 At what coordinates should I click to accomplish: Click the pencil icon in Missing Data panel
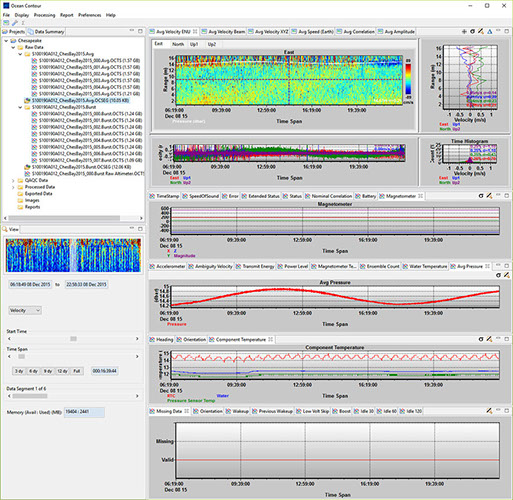(x=489, y=411)
